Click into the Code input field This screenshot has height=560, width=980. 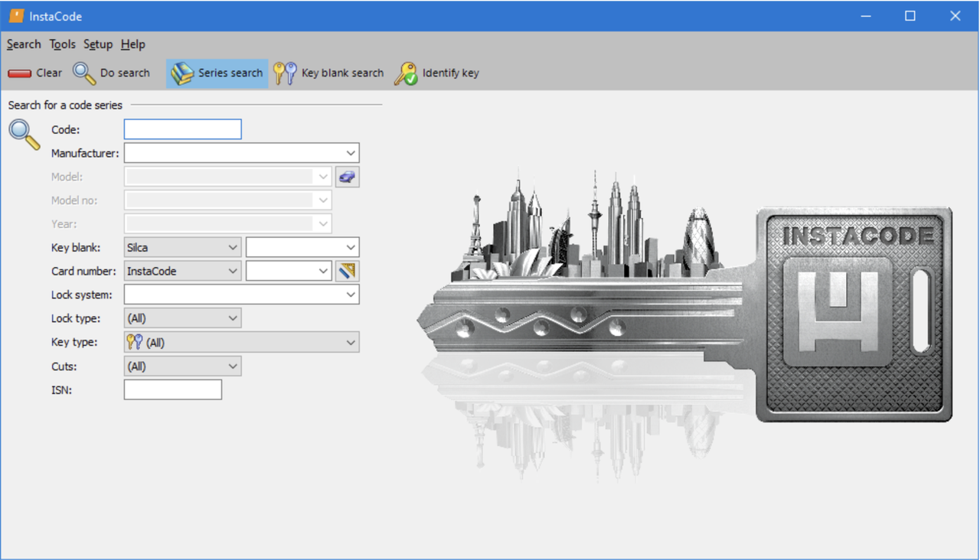point(182,129)
